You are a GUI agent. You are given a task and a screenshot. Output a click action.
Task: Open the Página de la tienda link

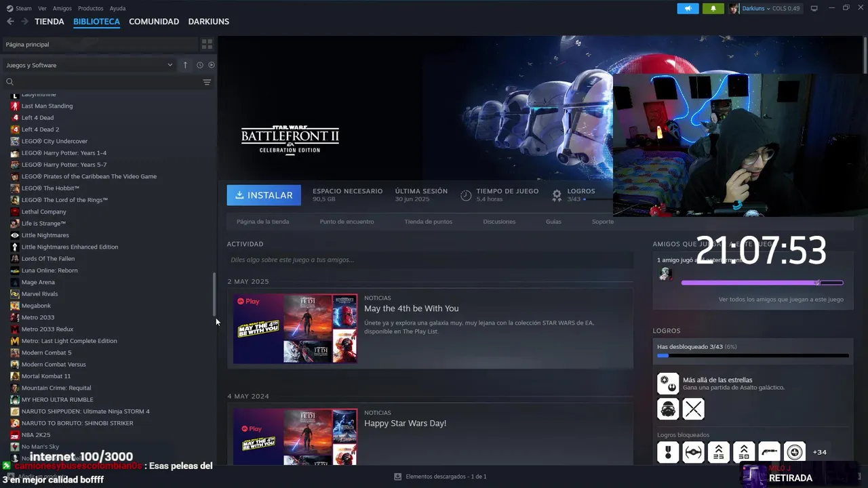click(262, 222)
